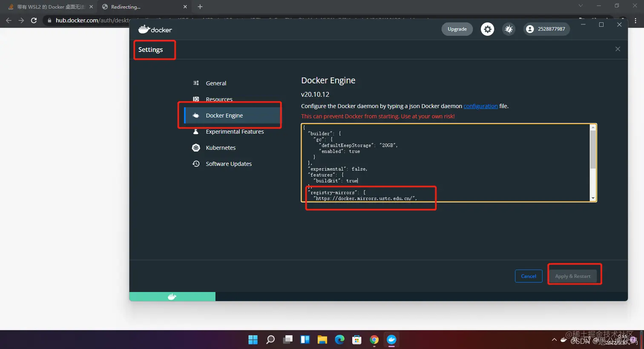The height and width of the screenshot is (349, 644).
Task: Select General settings section
Action: [216, 83]
